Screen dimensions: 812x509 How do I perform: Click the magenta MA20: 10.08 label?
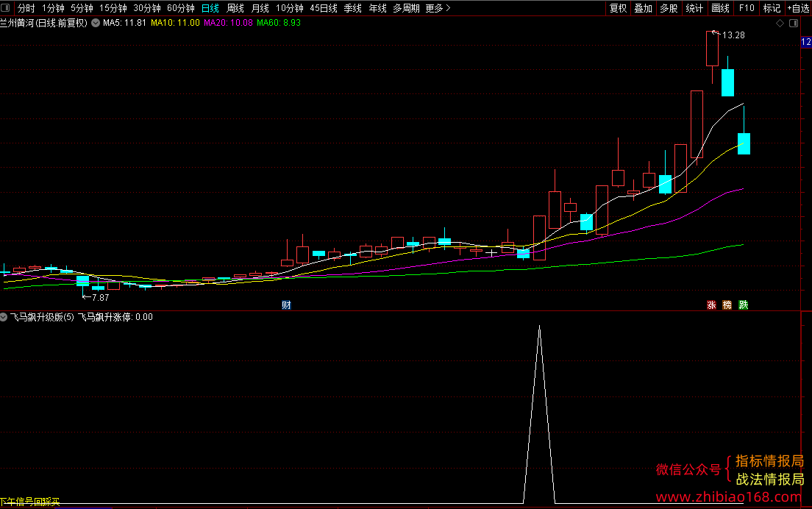point(228,23)
